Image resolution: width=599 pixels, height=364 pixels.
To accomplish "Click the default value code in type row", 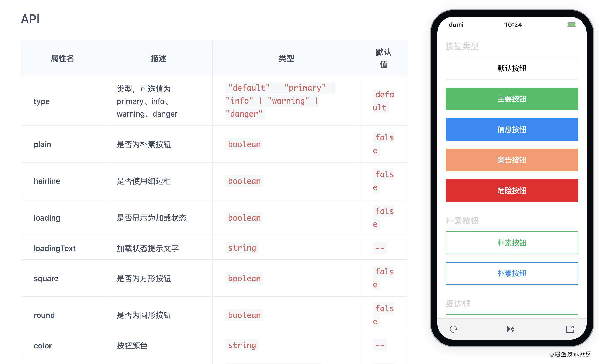I will pyautogui.click(x=383, y=101).
